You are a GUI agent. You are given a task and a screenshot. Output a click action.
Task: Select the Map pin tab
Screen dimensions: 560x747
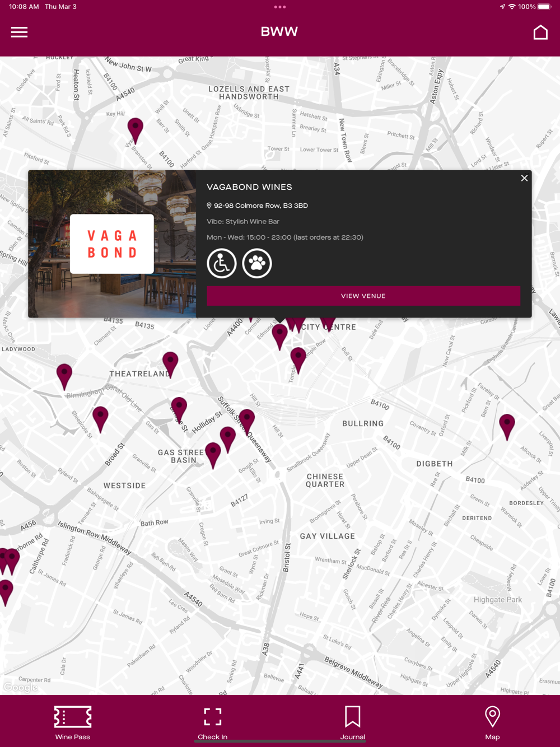click(492, 722)
